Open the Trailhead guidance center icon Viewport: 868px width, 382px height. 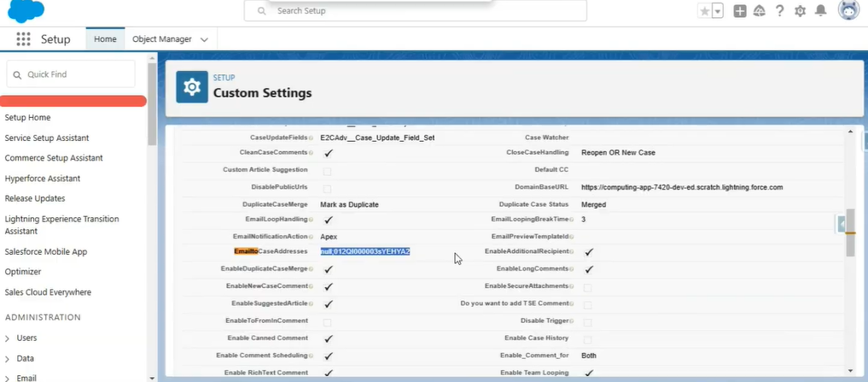click(760, 11)
